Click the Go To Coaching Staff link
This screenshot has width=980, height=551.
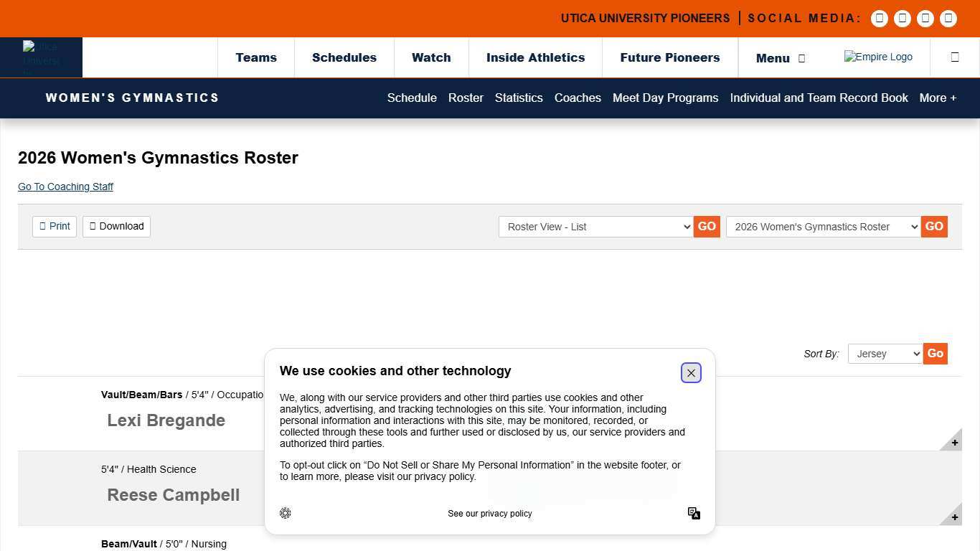tap(65, 187)
